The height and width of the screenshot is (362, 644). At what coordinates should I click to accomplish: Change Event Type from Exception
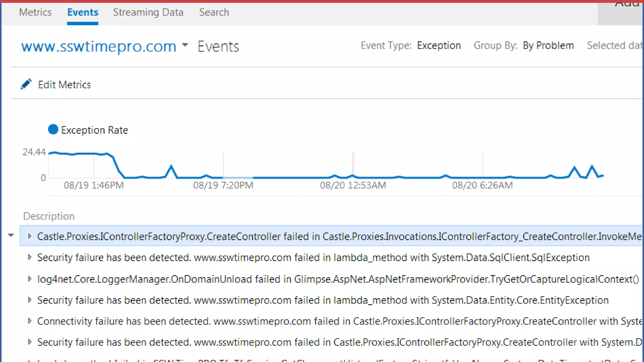(x=439, y=46)
